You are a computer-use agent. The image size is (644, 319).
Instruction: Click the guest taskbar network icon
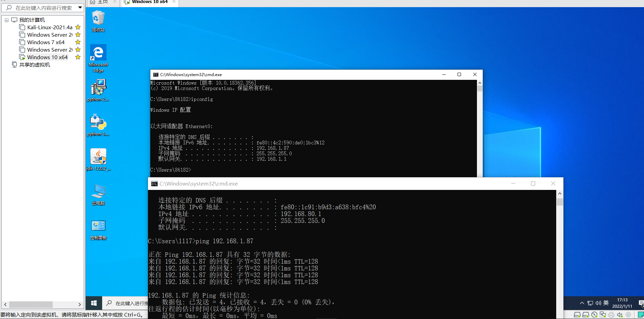[x=590, y=303]
